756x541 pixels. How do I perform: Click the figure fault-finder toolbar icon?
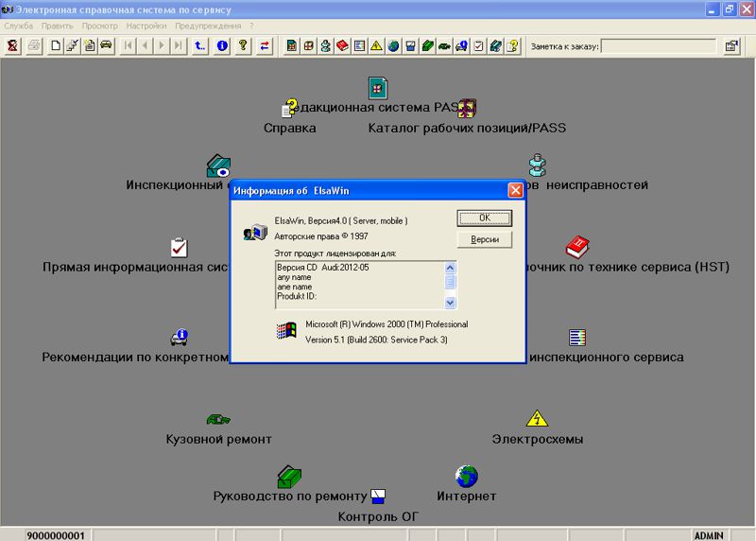coord(325,45)
